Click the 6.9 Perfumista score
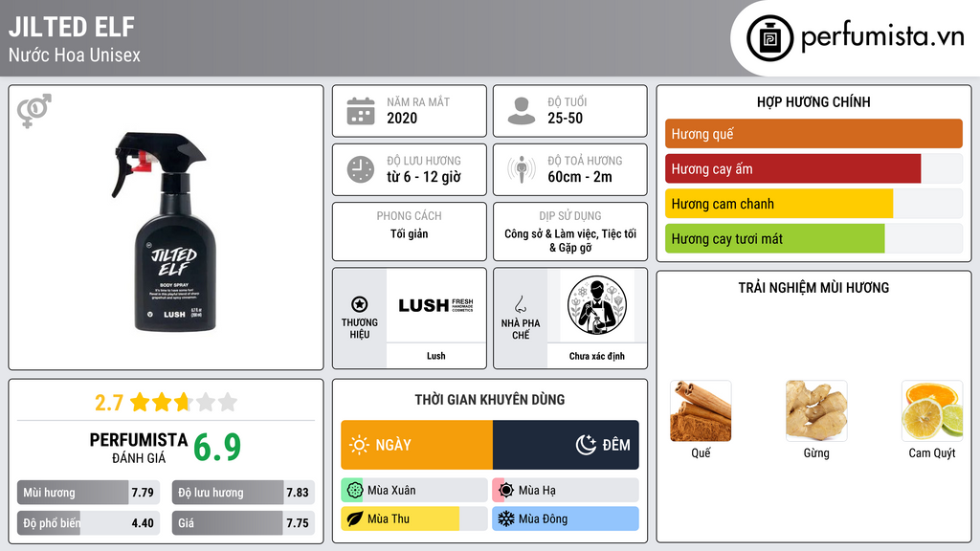The image size is (980, 551). (217, 447)
